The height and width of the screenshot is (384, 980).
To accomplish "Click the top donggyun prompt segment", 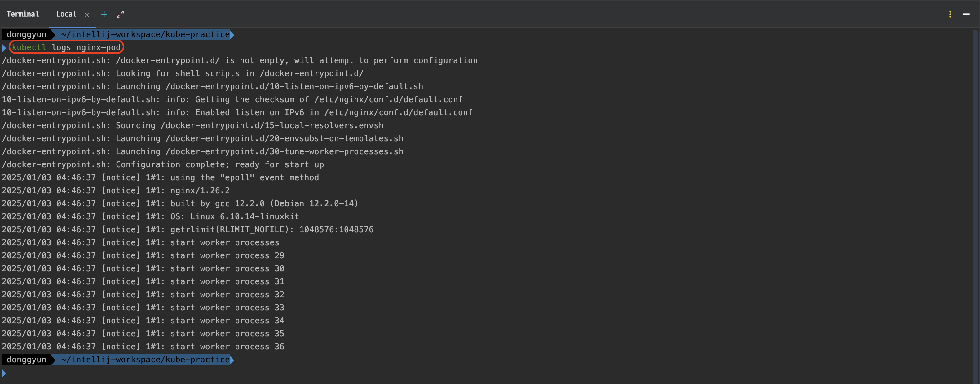I will click(27, 35).
